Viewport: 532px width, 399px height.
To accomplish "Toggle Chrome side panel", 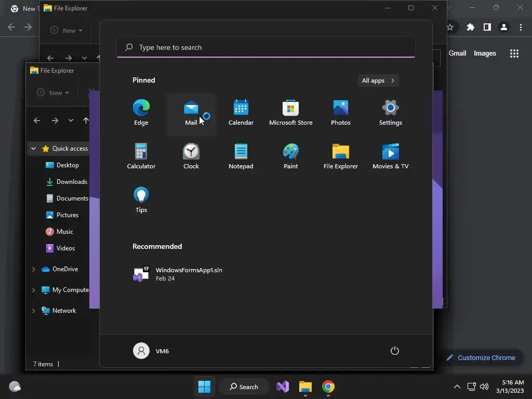I will (487, 27).
